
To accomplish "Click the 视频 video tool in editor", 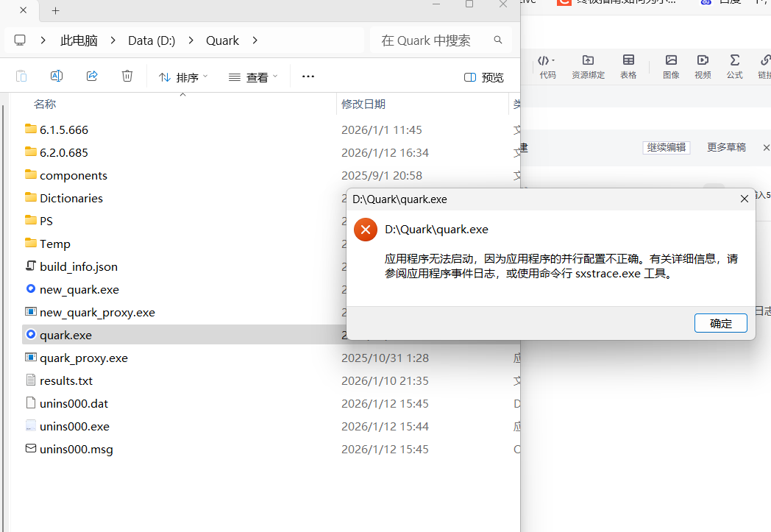I will tap(703, 67).
